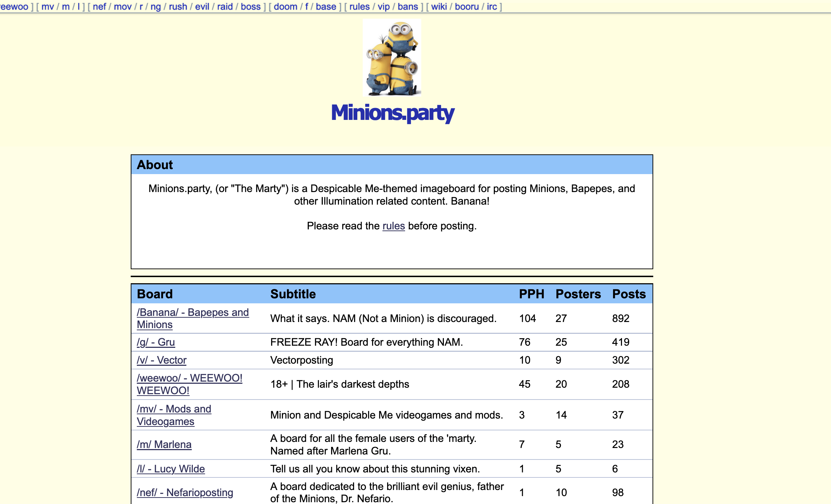831x504 pixels.
Task: Open 'boss' from top navigation
Action: point(250,6)
